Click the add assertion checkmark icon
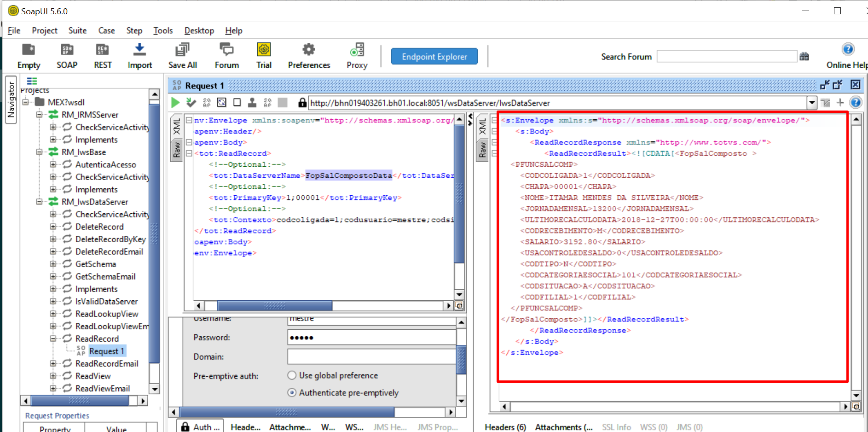Viewport: 868px width, 432px height. click(x=191, y=102)
